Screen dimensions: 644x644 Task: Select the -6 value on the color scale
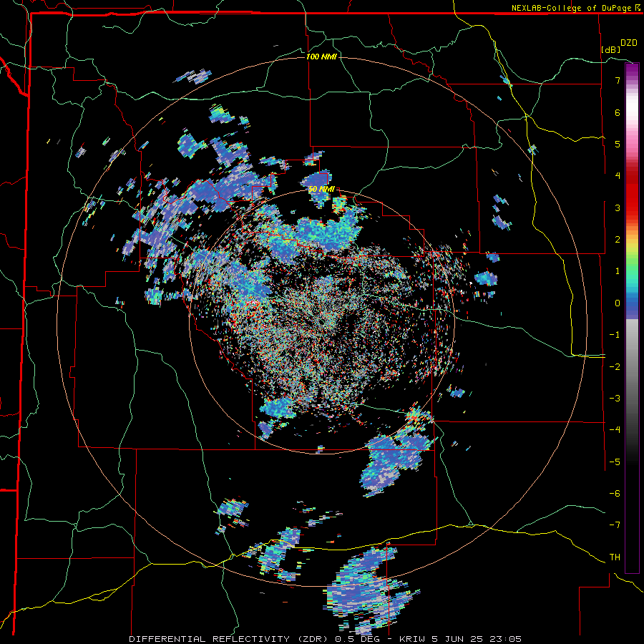coord(615,494)
